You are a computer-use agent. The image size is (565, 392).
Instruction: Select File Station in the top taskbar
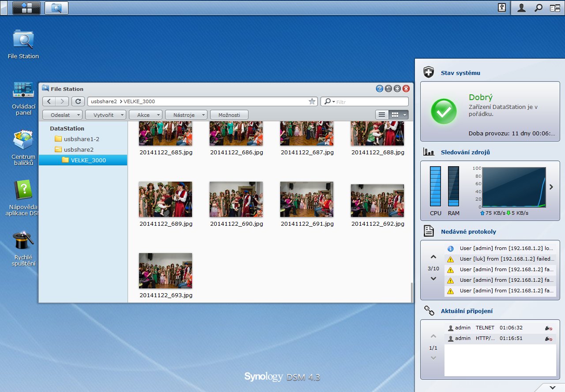point(56,7)
